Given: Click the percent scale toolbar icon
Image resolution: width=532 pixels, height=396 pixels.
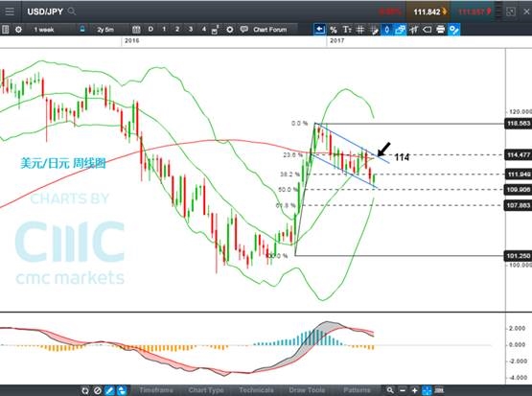Looking at the screenshot, I should [x=334, y=30].
